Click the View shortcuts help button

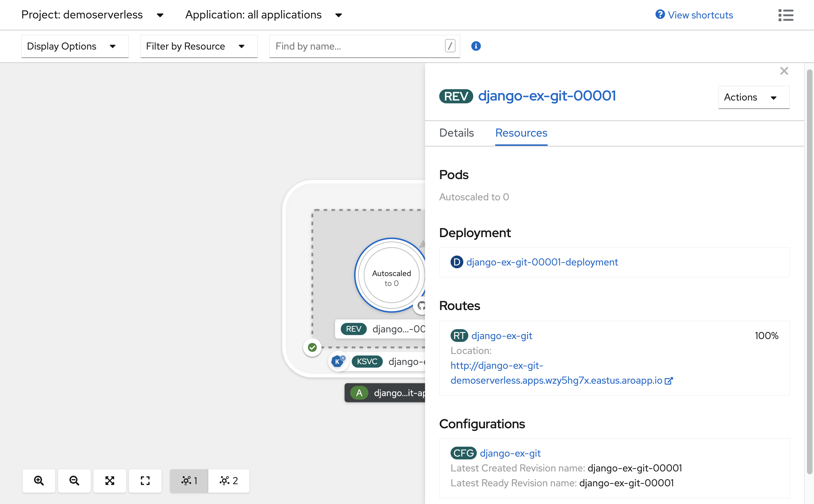693,15
